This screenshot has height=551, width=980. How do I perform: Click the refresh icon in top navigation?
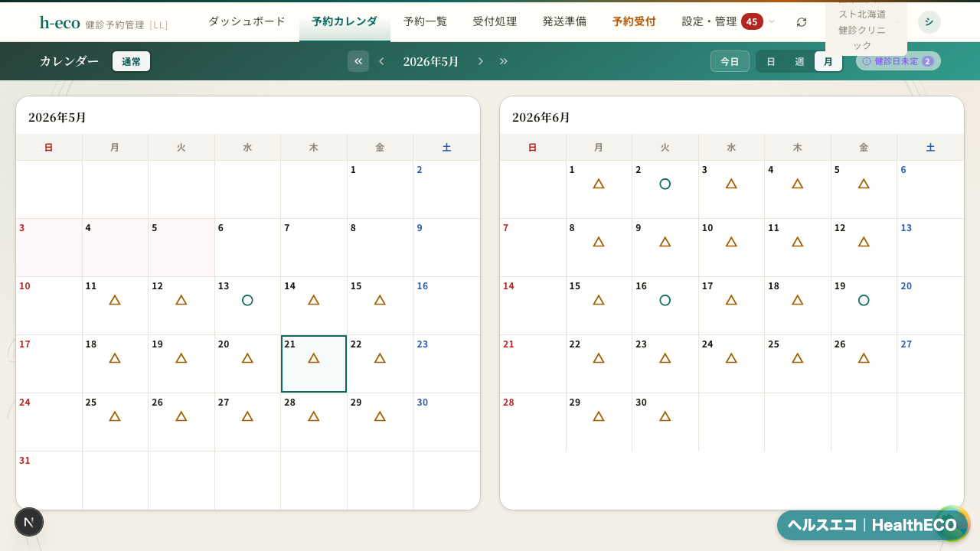pyautogui.click(x=802, y=22)
